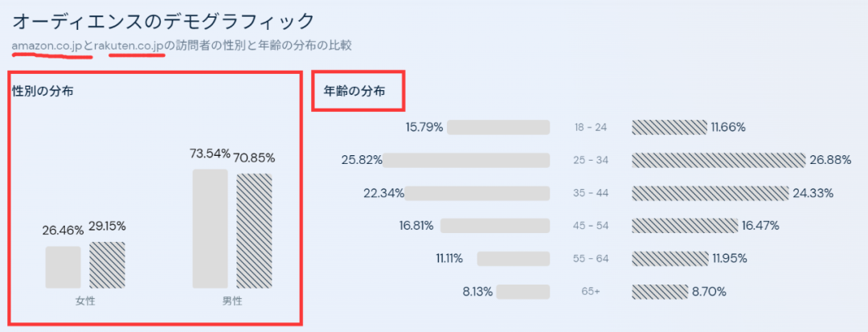Select the solid 18 - 24 bar at 15.79%
The image size is (868, 332).
(x=497, y=127)
